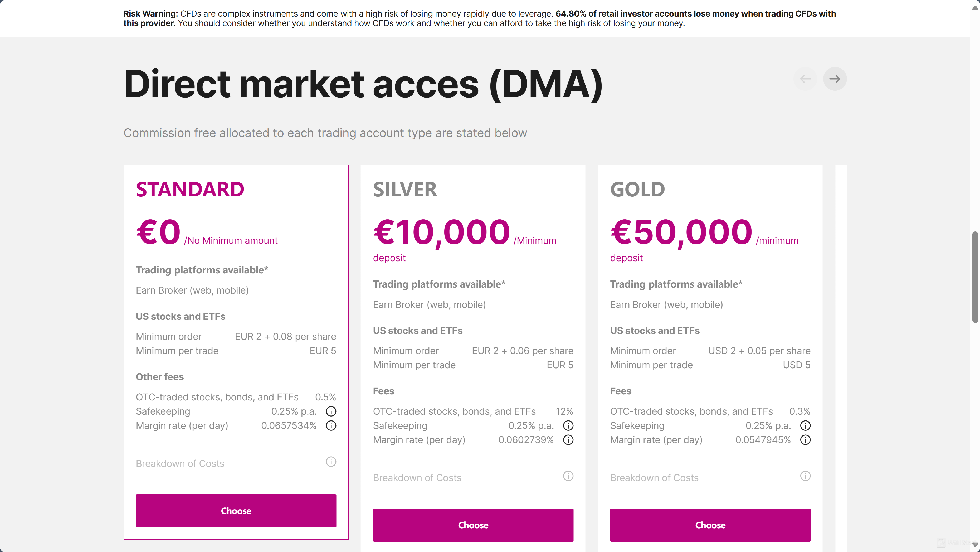
Task: Choose the Standard account plan
Action: [236, 511]
